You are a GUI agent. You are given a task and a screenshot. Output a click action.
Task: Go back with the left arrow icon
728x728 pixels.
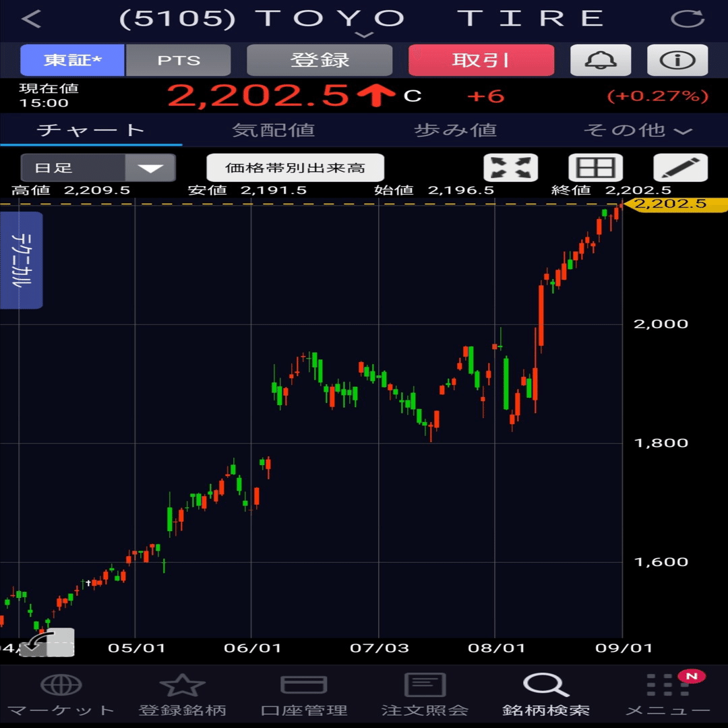(x=32, y=19)
